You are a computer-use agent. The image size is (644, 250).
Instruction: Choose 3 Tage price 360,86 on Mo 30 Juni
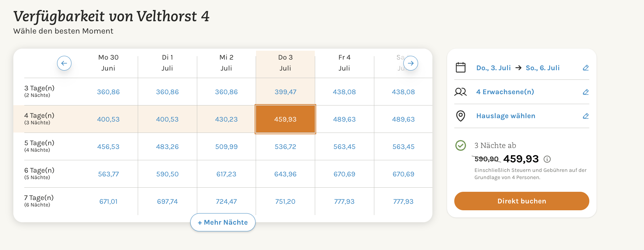[x=108, y=92]
